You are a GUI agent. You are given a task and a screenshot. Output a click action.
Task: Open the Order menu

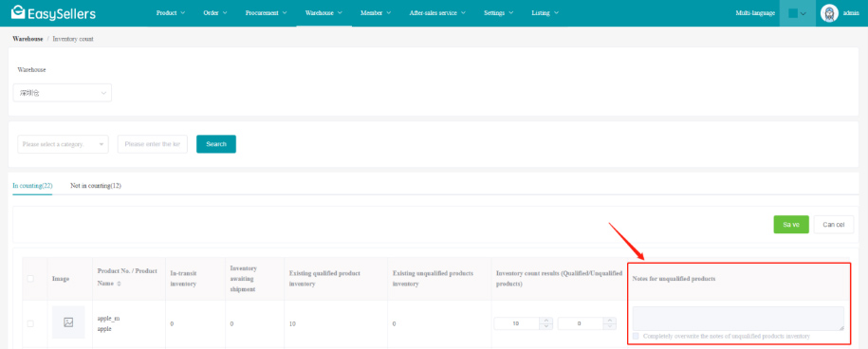point(215,12)
